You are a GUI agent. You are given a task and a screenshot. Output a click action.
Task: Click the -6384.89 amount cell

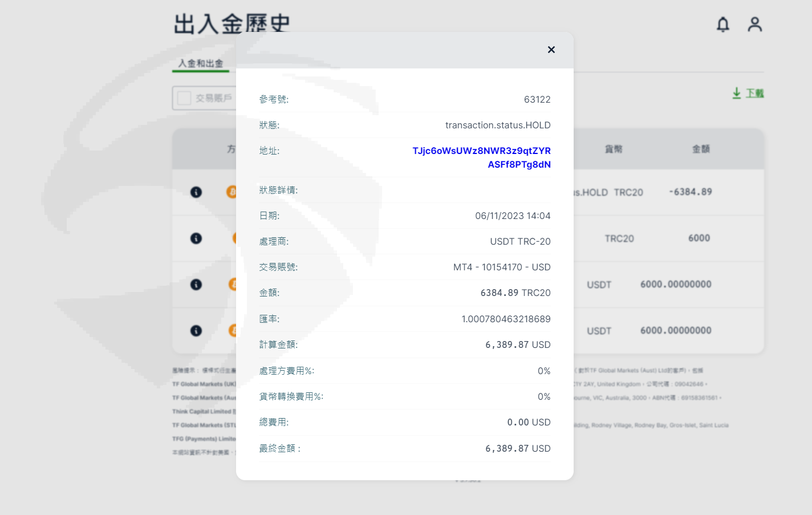pos(691,192)
